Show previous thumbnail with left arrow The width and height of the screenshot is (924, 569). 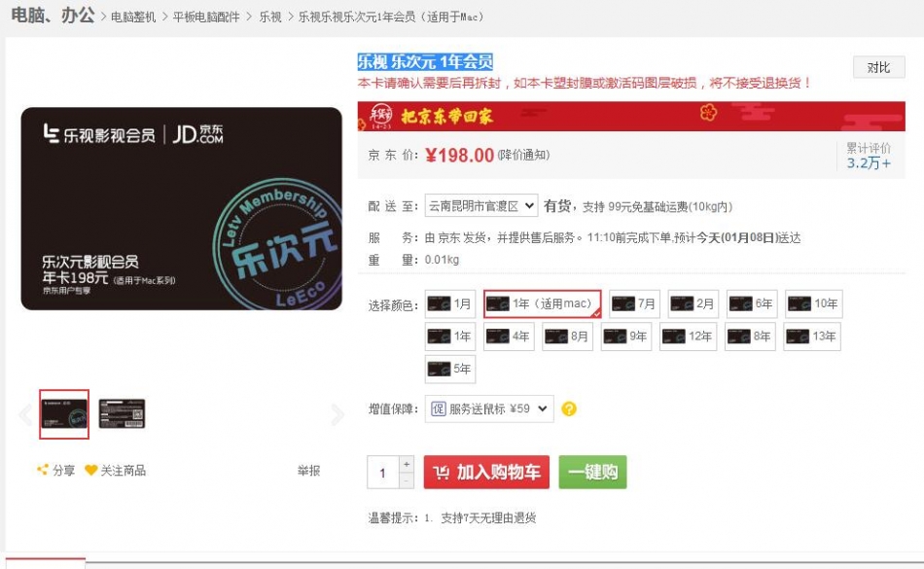(x=25, y=414)
